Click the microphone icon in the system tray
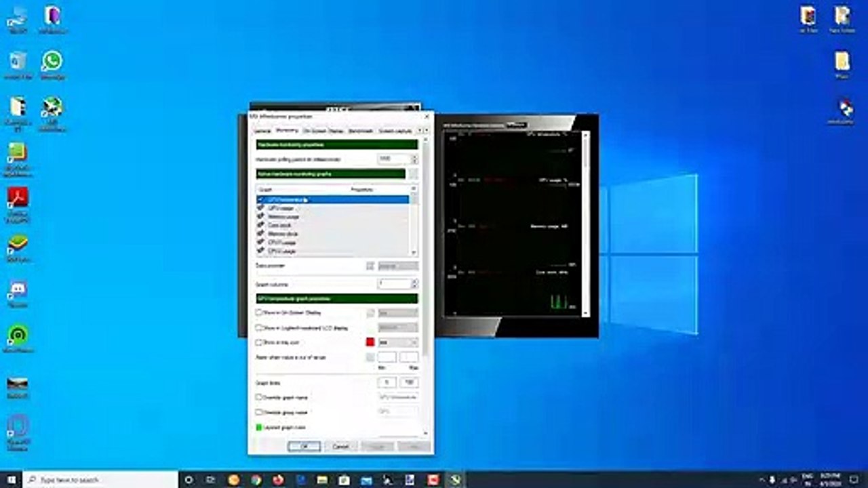 [x=772, y=480]
